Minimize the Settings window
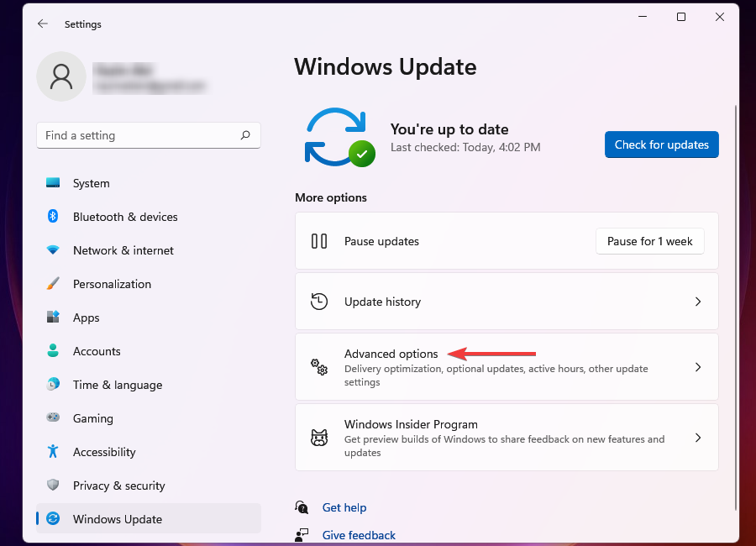756x546 pixels. click(643, 17)
